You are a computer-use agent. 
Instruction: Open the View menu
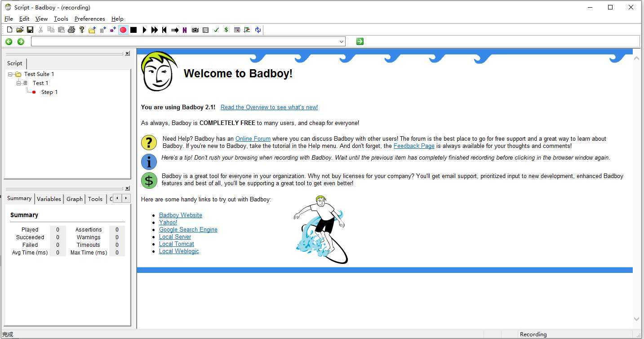[41, 19]
